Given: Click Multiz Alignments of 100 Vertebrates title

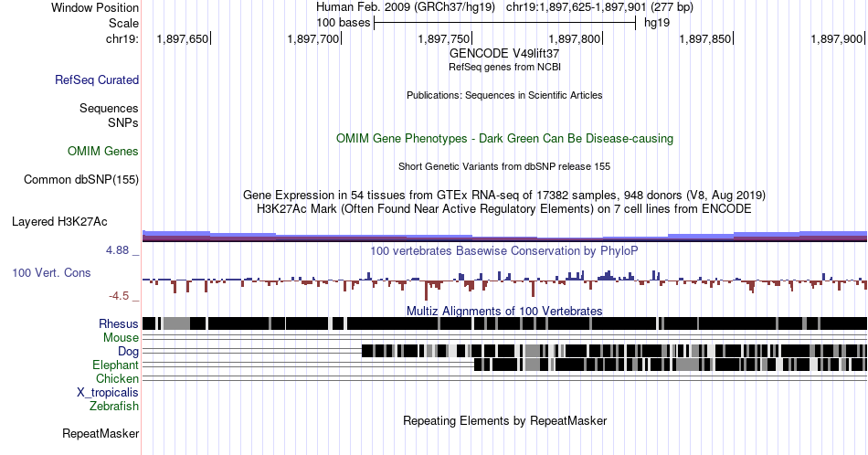Looking at the screenshot, I should (504, 311).
